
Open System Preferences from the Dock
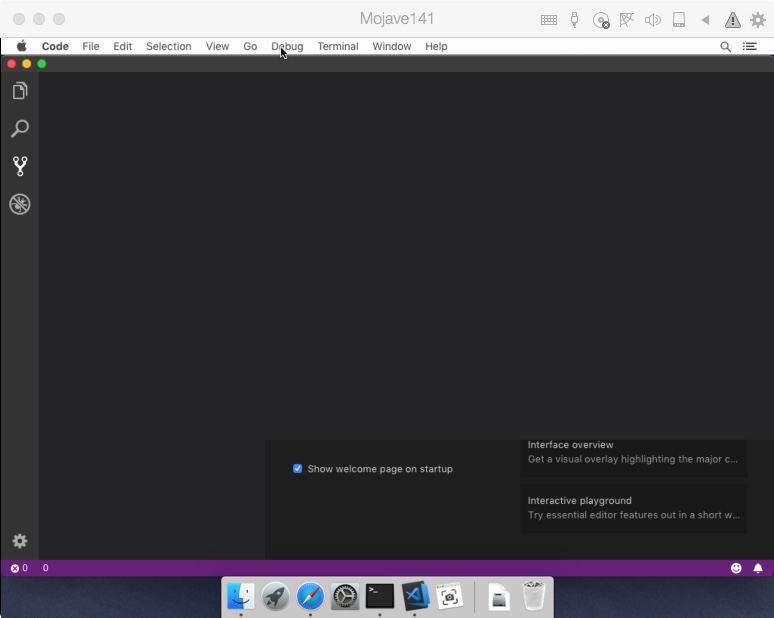click(x=345, y=596)
